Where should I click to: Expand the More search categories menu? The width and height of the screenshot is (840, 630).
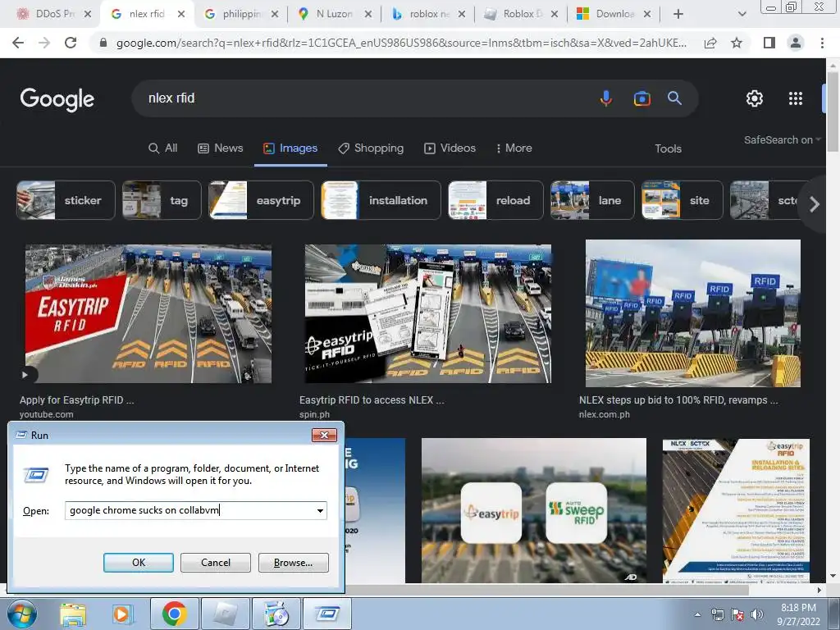click(x=514, y=148)
